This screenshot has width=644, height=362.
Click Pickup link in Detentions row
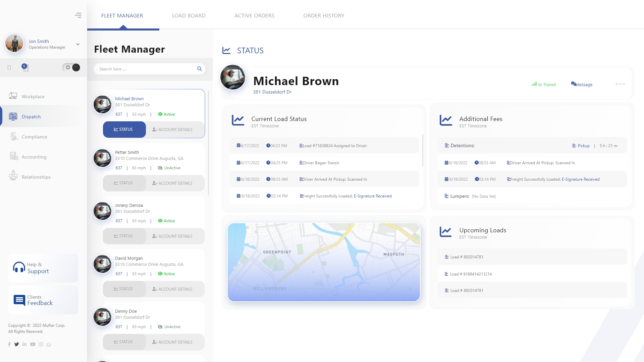pyautogui.click(x=584, y=146)
